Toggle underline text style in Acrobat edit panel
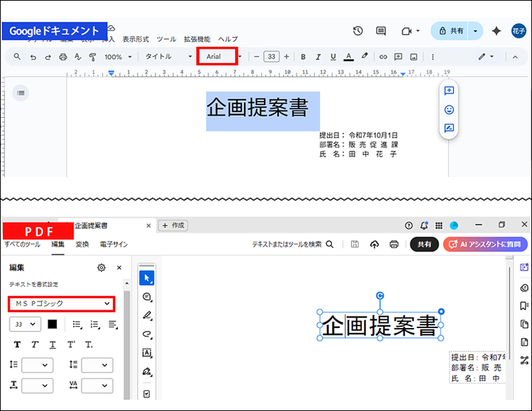 [52, 344]
